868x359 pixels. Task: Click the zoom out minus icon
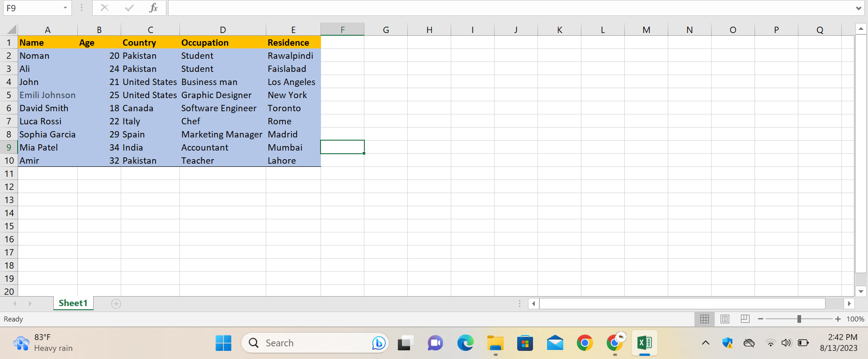760,319
